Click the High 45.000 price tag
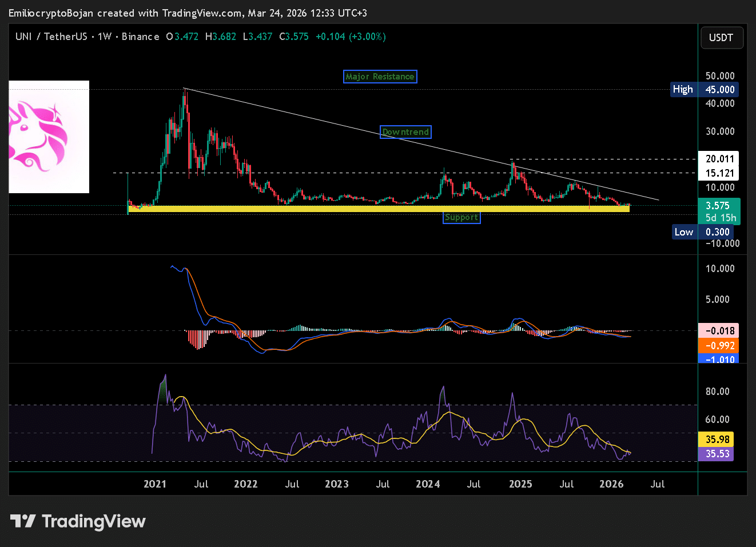Screen dimensions: 756x547 705,90
